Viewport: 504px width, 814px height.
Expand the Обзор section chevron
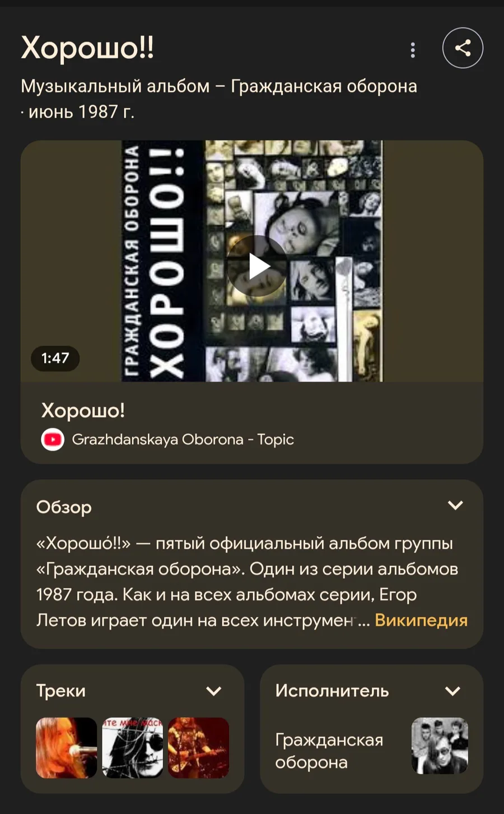(455, 505)
